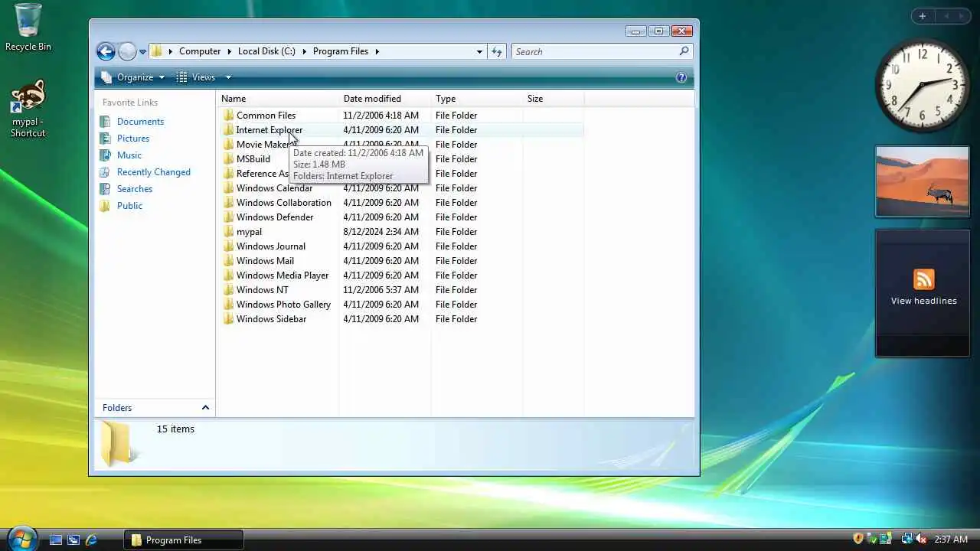The width and height of the screenshot is (980, 551).
Task: Click Switch between windows Quick Launch icon
Action: click(x=73, y=540)
